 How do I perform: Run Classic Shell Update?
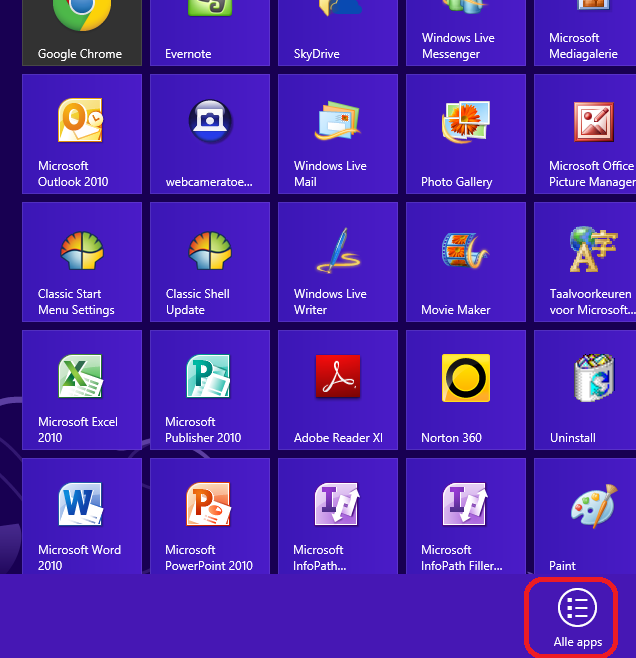pos(210,262)
